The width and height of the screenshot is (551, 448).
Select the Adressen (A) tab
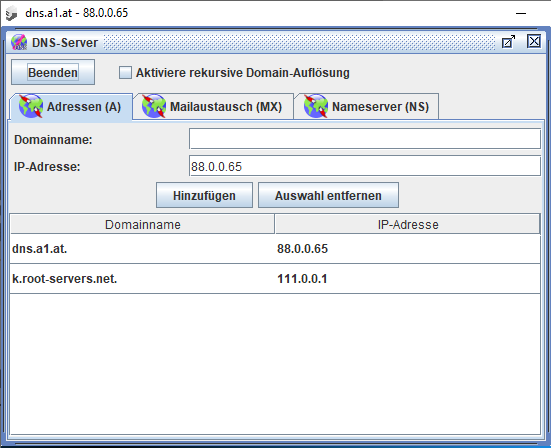click(x=71, y=106)
